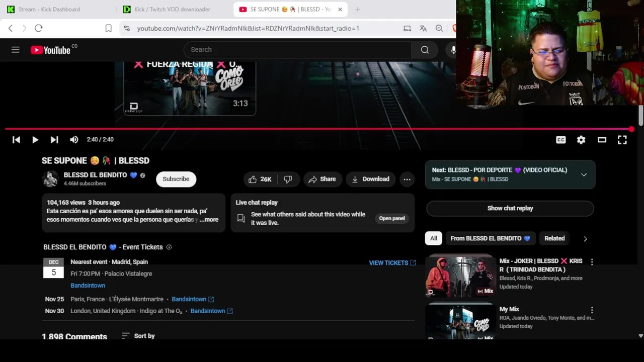The width and height of the screenshot is (644, 362).
Task: Open Bandsintown link for Madrid event
Action: coord(88,286)
